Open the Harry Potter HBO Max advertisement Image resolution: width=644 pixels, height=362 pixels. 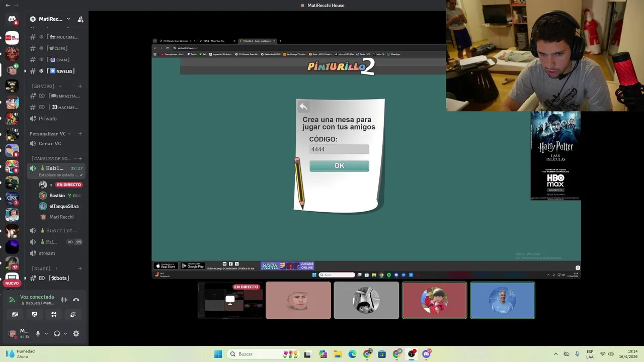(x=555, y=156)
